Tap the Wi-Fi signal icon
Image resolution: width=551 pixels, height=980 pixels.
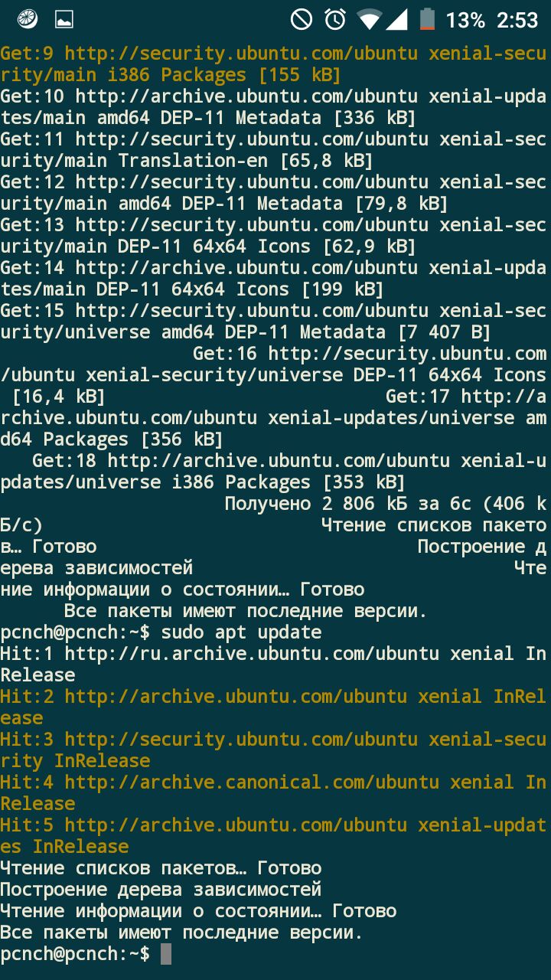pyautogui.click(x=370, y=20)
